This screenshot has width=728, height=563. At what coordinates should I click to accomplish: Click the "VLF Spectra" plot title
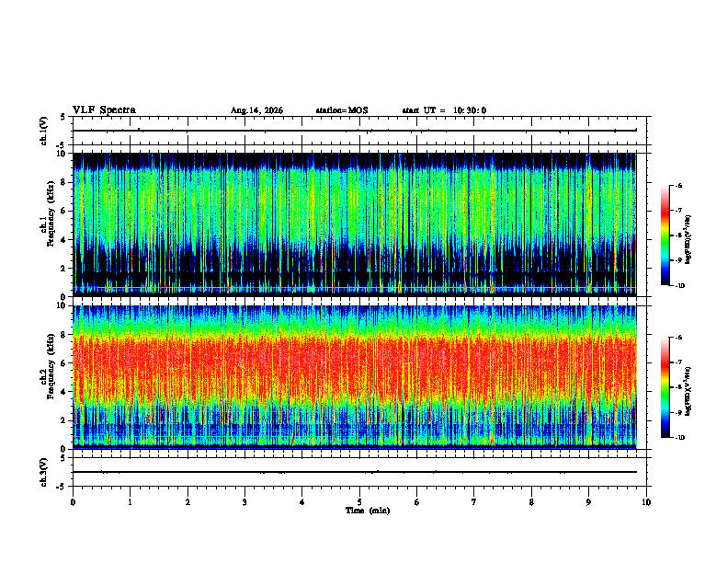(104, 110)
